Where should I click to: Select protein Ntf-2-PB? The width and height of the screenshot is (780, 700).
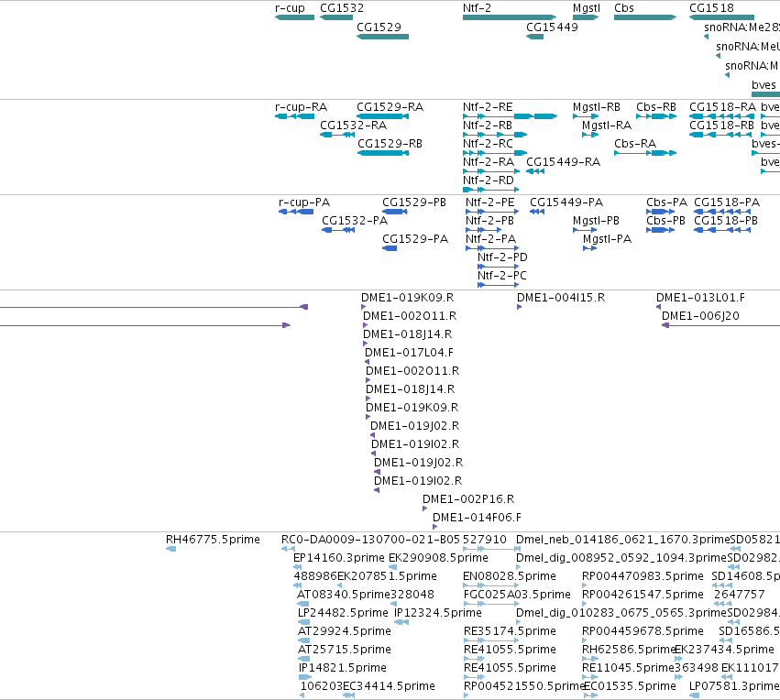tap(489, 221)
